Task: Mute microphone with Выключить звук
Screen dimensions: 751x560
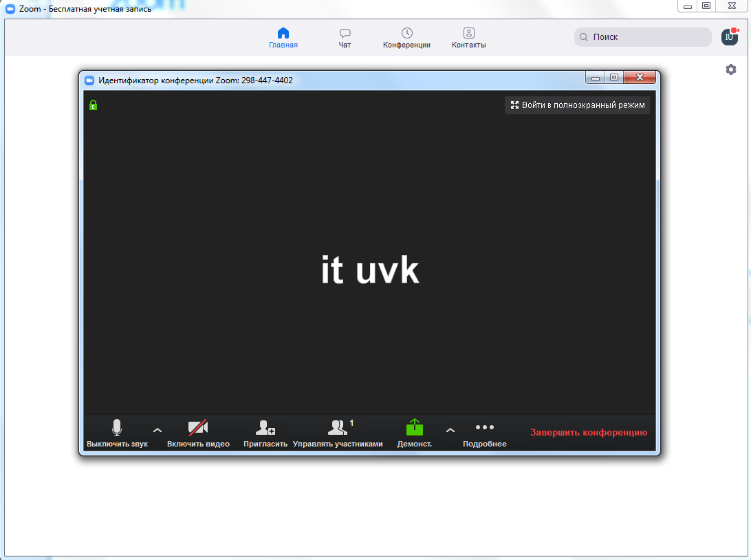Action: point(117,429)
